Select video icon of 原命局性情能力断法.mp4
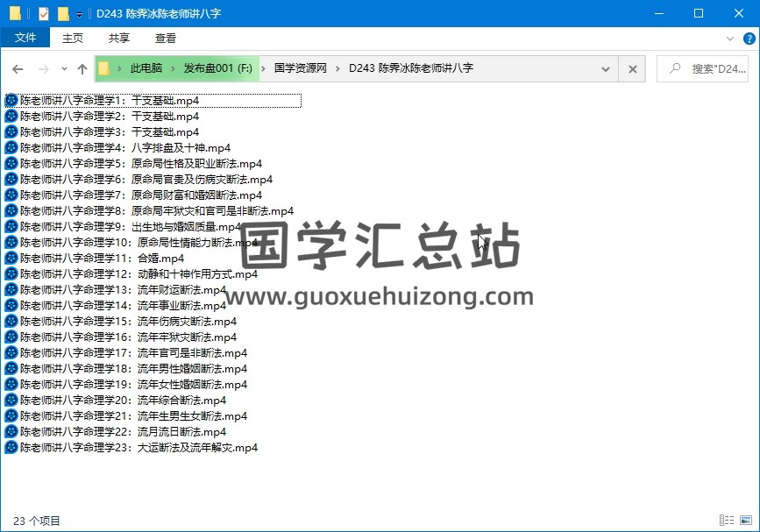 pos(11,242)
